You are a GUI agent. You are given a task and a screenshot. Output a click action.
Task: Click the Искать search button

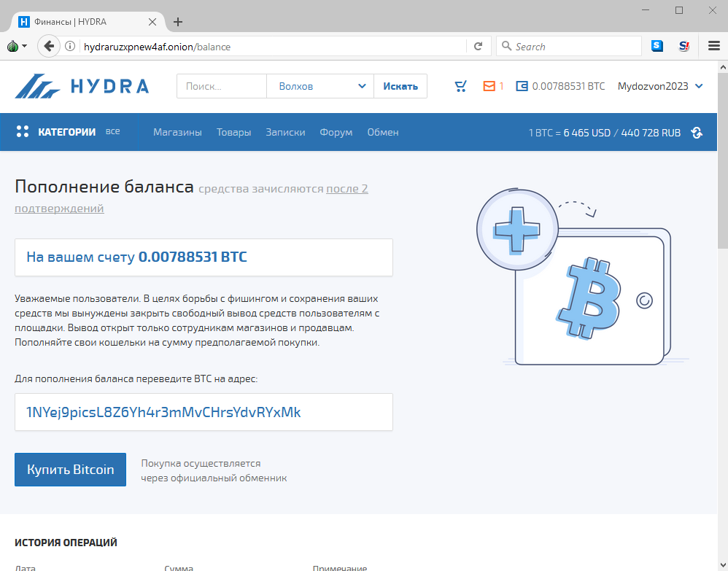(400, 86)
